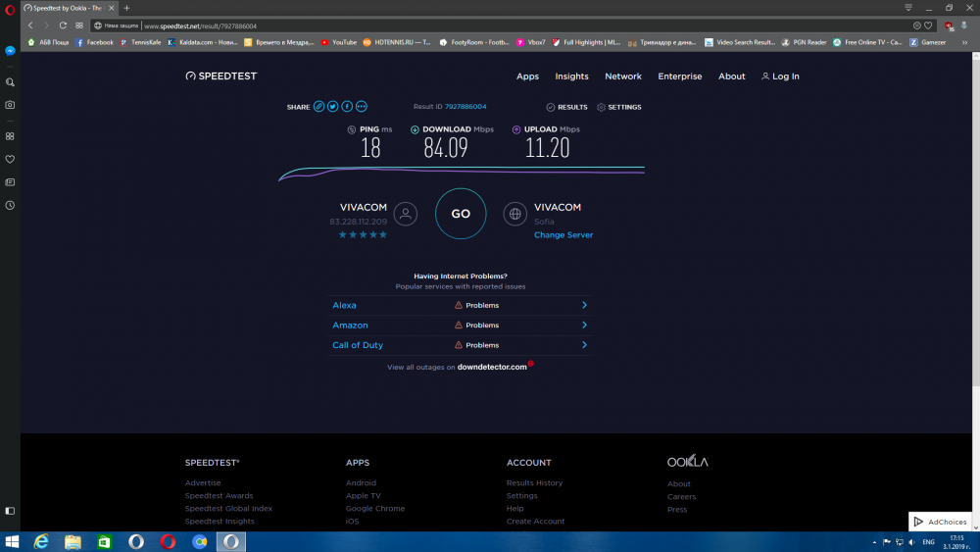Open the Network menu item
Viewport: 980px width, 552px height.
point(623,76)
